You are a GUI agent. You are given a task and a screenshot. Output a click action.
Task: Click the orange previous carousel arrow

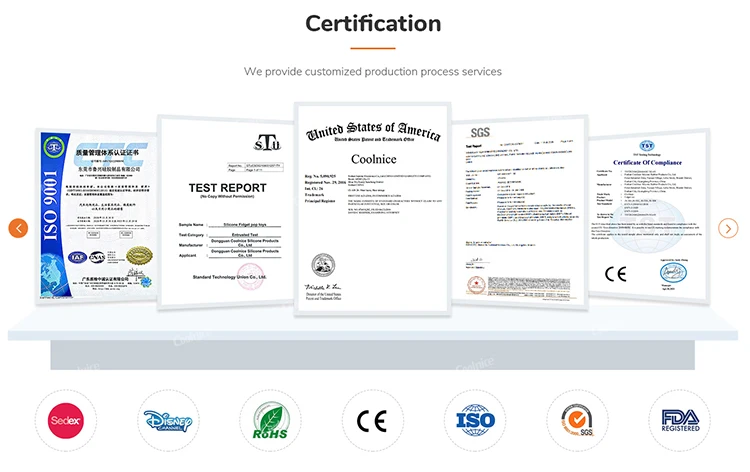click(x=18, y=228)
